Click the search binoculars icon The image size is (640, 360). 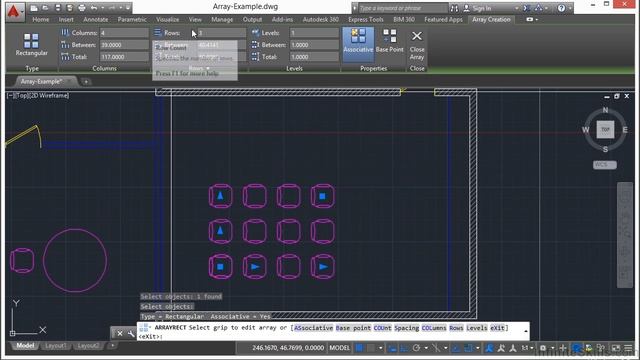click(x=454, y=8)
